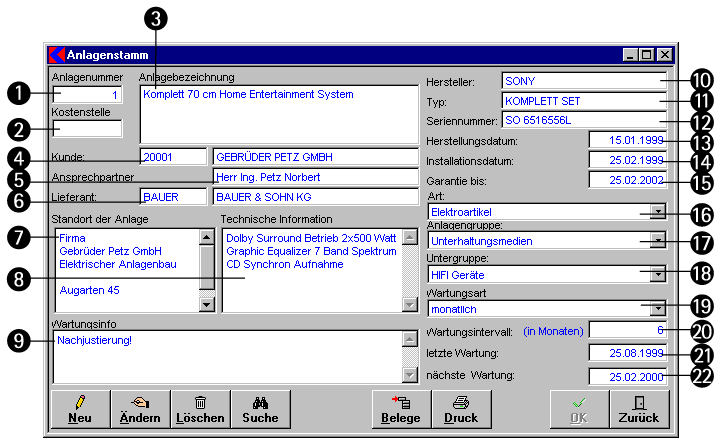Click the line 'Elektrischer Anlagenbau'
724x446 pixels.
click(118, 264)
